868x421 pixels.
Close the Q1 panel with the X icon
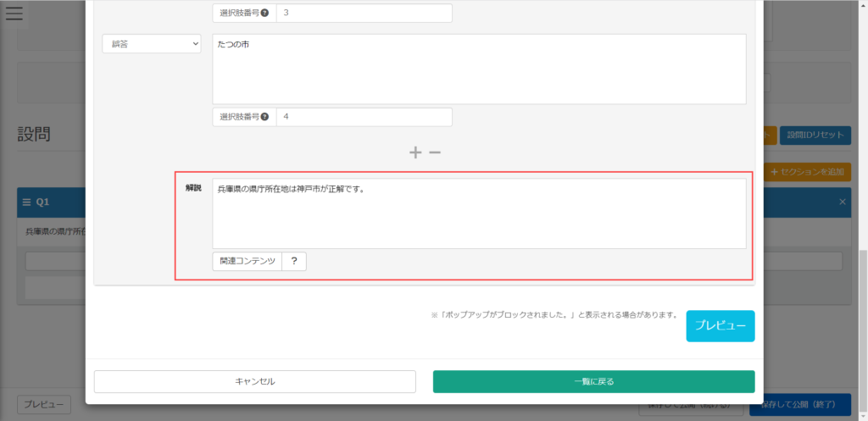(843, 202)
